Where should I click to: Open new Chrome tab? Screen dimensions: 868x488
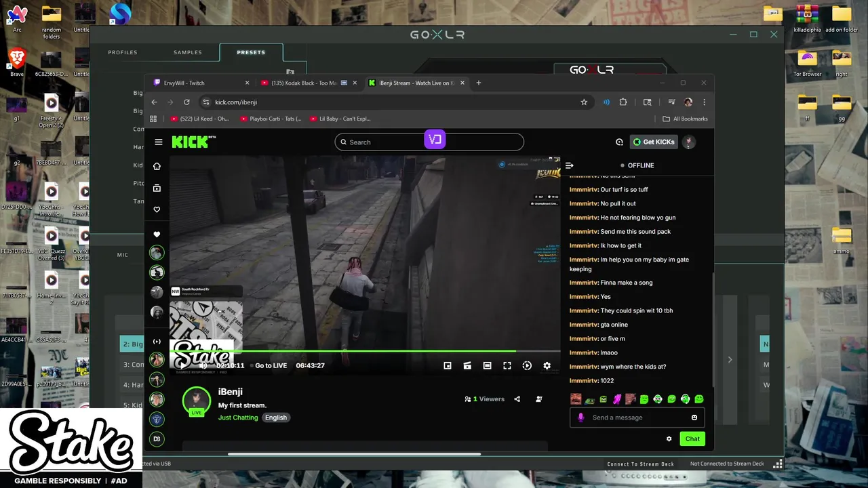tap(479, 83)
